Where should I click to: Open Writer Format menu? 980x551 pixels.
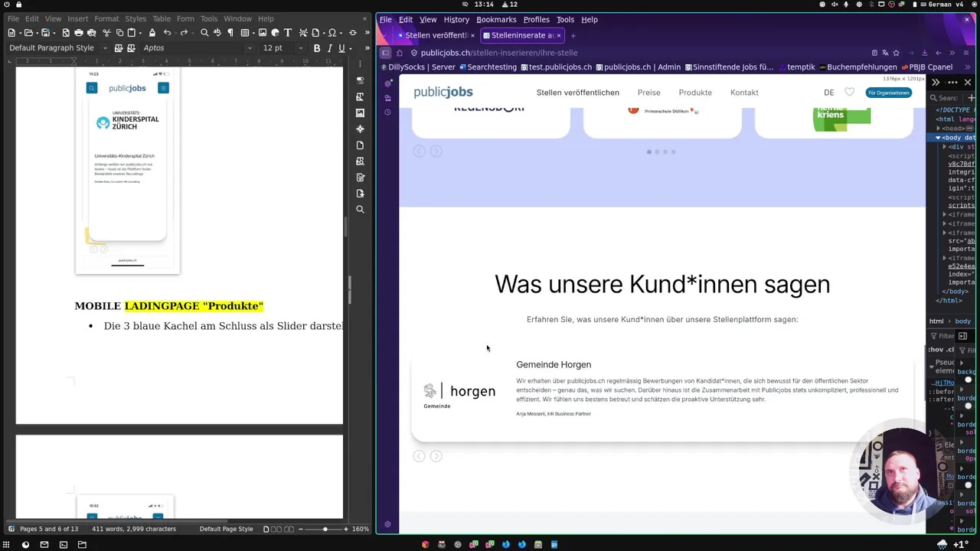[x=106, y=18]
